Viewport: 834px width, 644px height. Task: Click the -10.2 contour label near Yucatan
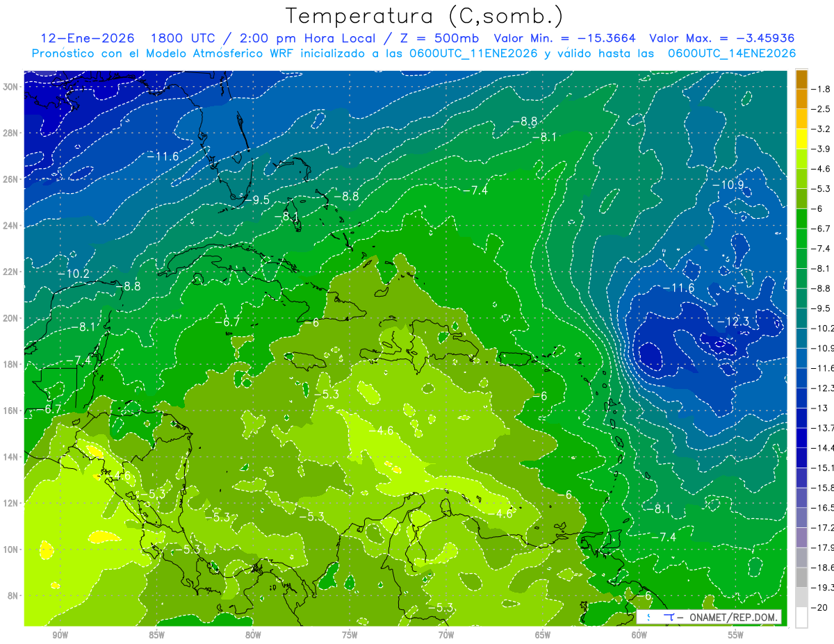pyautogui.click(x=74, y=274)
